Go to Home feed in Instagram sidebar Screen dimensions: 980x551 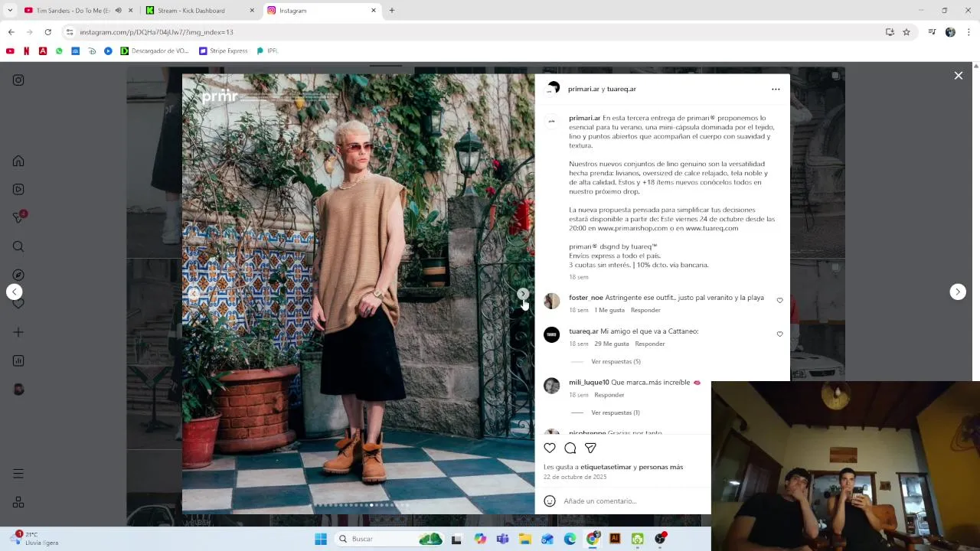18,161
